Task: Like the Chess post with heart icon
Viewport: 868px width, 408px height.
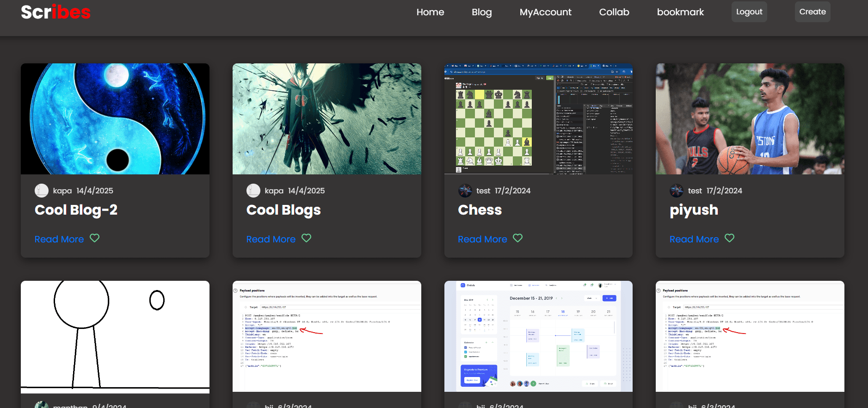Action: [x=518, y=238]
